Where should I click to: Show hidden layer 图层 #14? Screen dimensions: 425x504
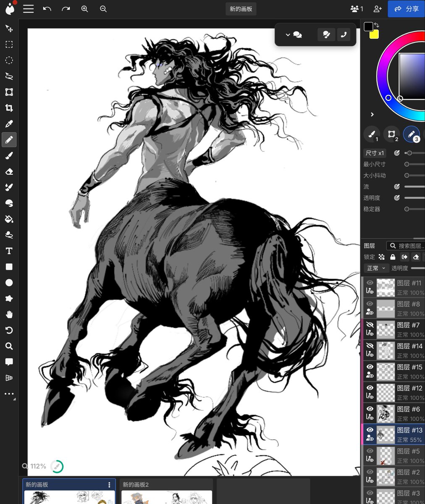point(370,346)
